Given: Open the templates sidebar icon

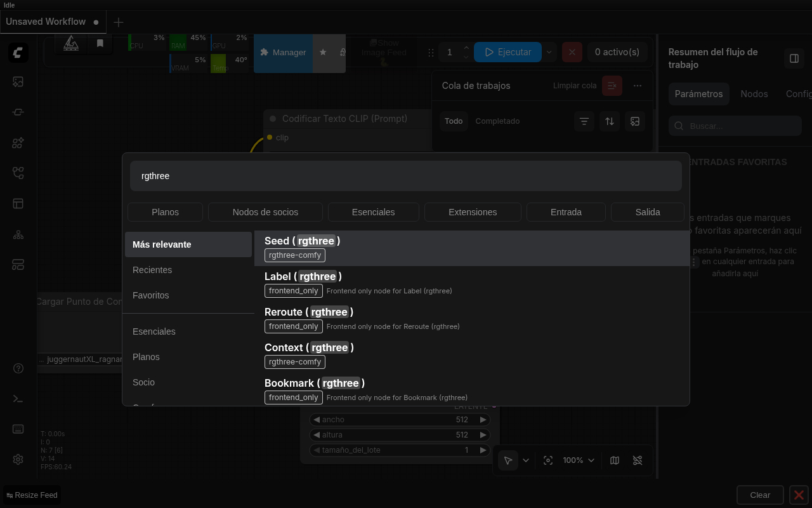Looking at the screenshot, I should (18, 264).
